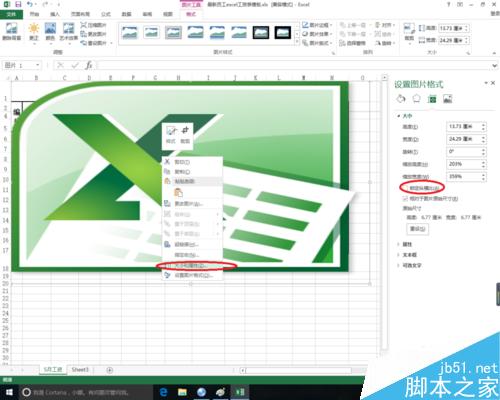This screenshot has height=400, width=500.
Task: Click the Rotation (旋转) field in the pane
Action: tap(466, 152)
